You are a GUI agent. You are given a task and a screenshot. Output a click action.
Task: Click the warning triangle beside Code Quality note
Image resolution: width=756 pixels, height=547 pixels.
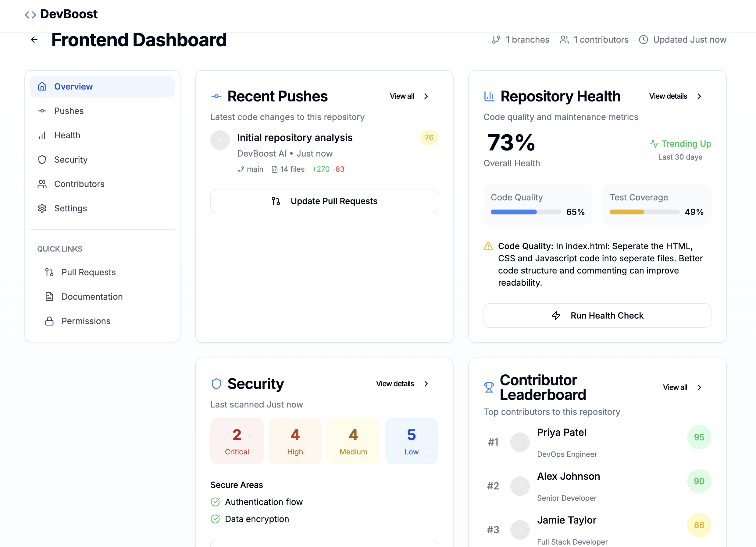(x=488, y=246)
